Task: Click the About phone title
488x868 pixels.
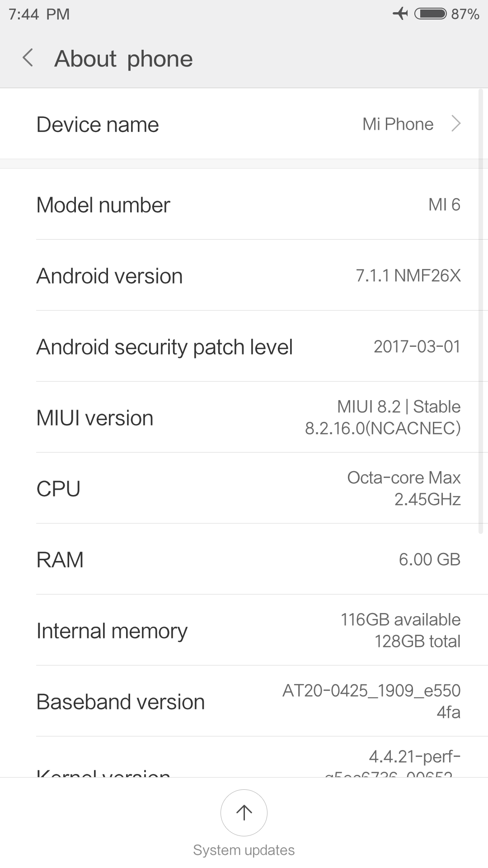Action: (123, 59)
